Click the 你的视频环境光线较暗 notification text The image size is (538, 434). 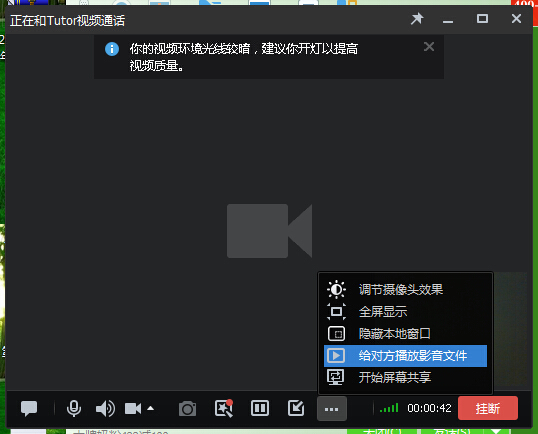tap(244, 57)
